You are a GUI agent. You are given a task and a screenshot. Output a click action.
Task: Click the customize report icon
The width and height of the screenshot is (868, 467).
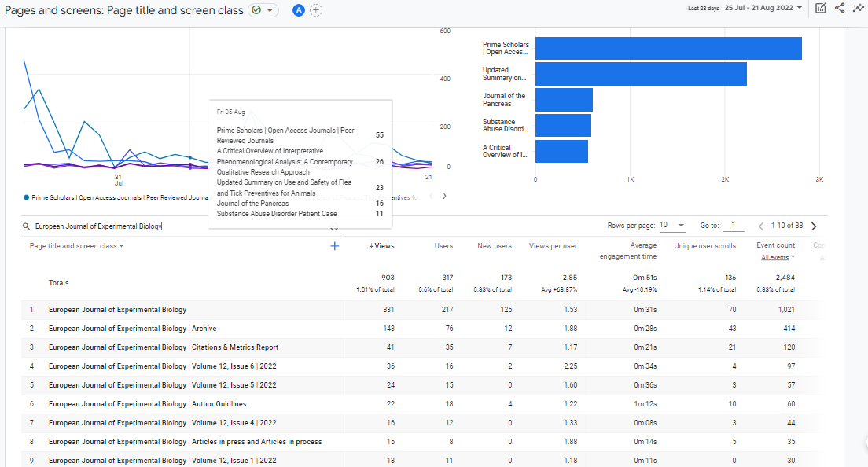point(821,8)
